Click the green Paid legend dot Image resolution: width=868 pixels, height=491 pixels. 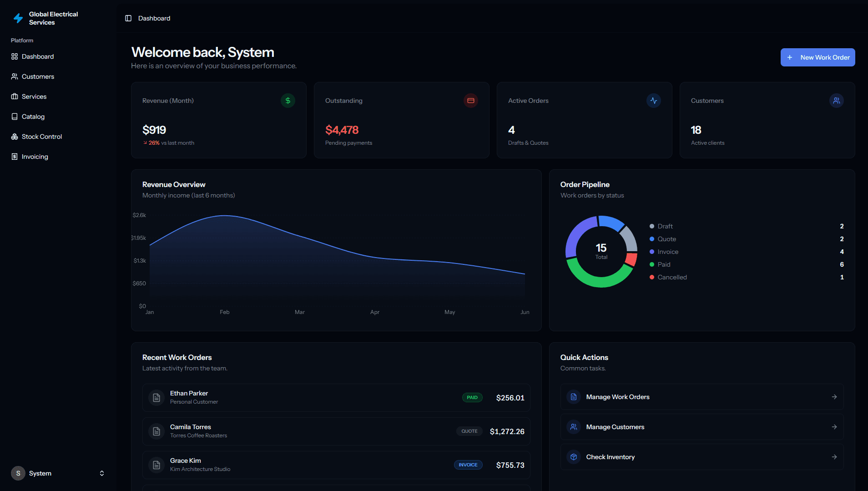652,264
